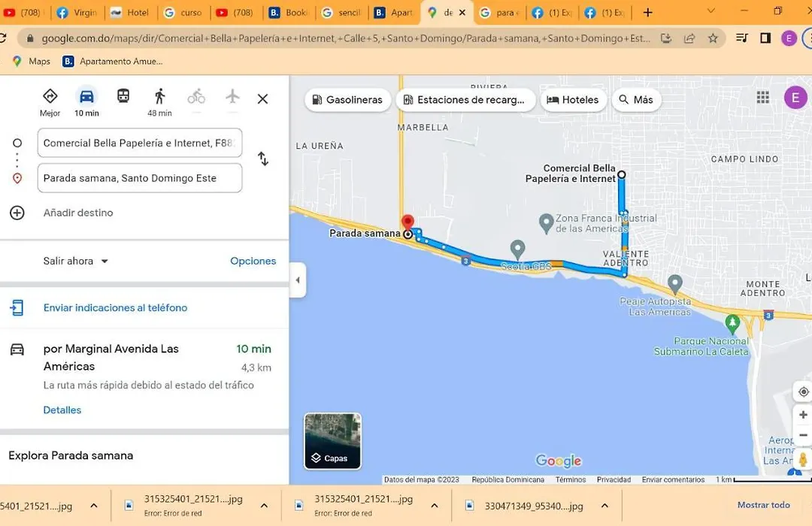This screenshot has width=812, height=526.
Task: Open the browser side panel
Action: pos(765,38)
